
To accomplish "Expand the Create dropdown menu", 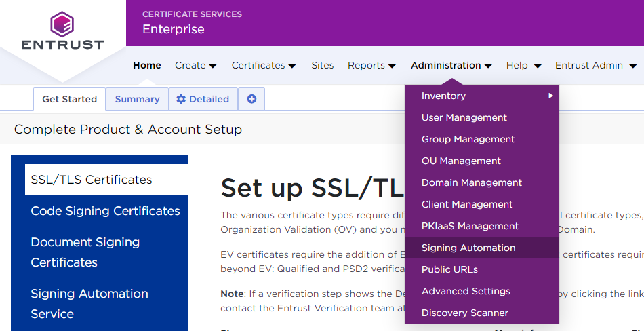I will click(x=195, y=65).
